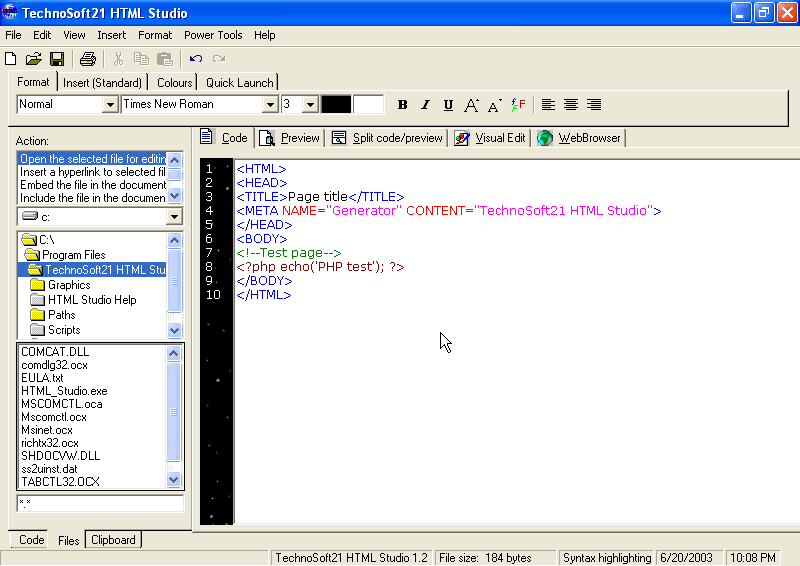Open the File menu
This screenshot has height=566, width=800.
pos(13,35)
